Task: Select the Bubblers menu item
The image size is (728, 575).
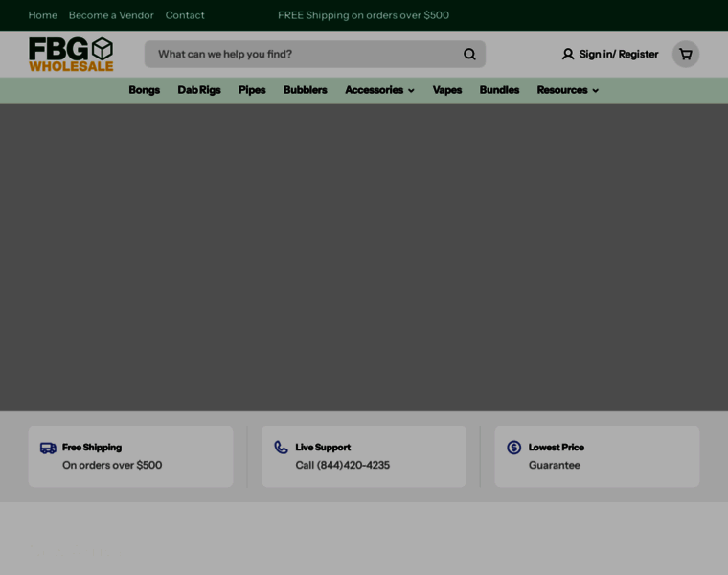Action: (x=305, y=90)
